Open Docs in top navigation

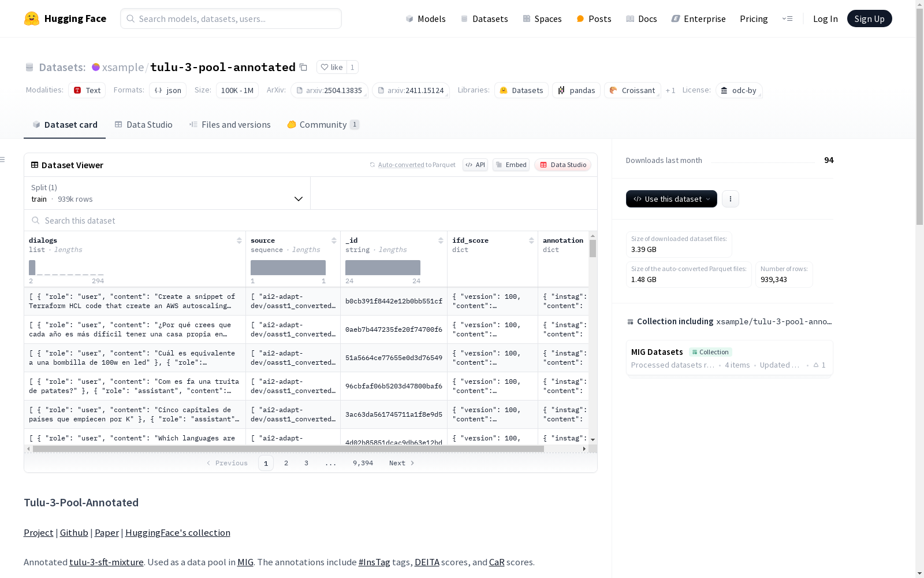pos(642,18)
